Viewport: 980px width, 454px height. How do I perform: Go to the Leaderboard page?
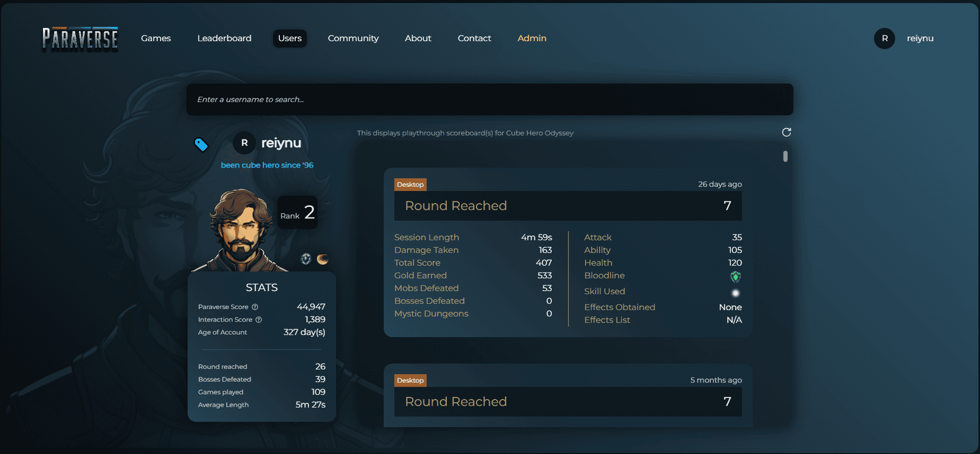224,38
